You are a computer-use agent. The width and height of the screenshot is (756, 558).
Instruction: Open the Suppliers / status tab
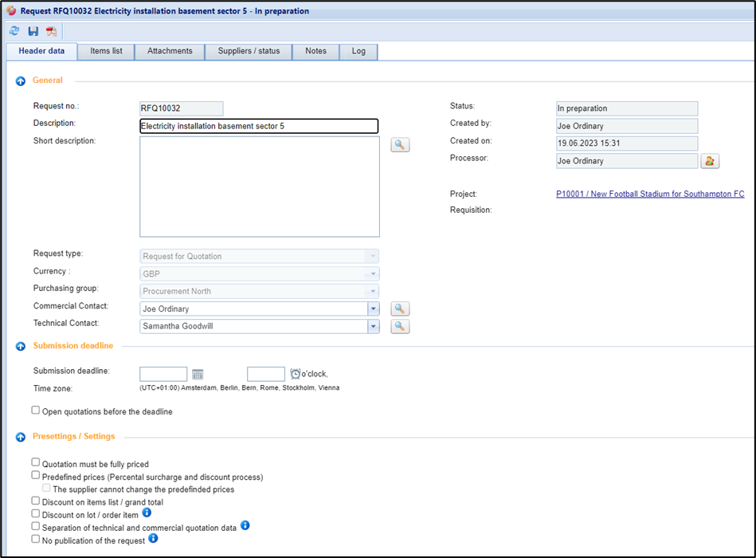[x=249, y=51]
